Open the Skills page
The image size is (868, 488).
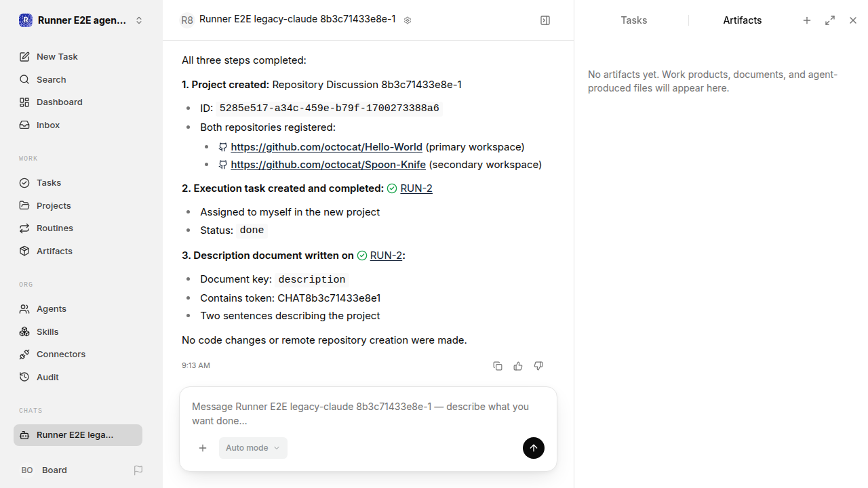[x=78, y=331]
